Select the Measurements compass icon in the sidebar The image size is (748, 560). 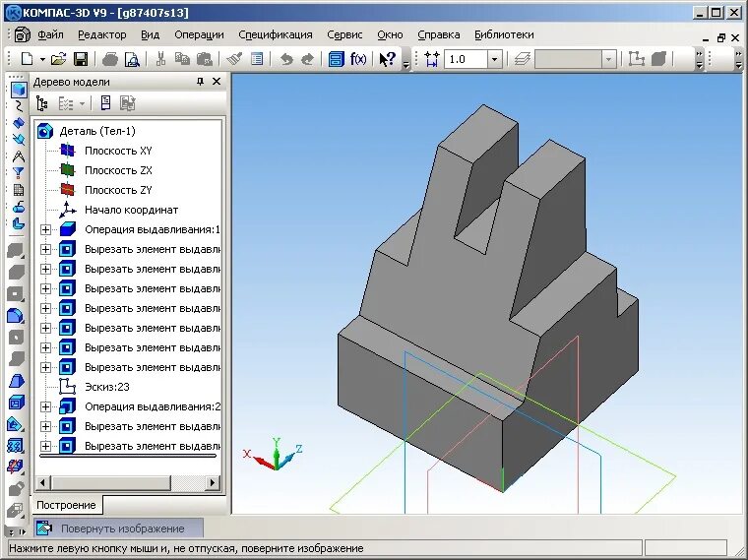click(x=18, y=156)
